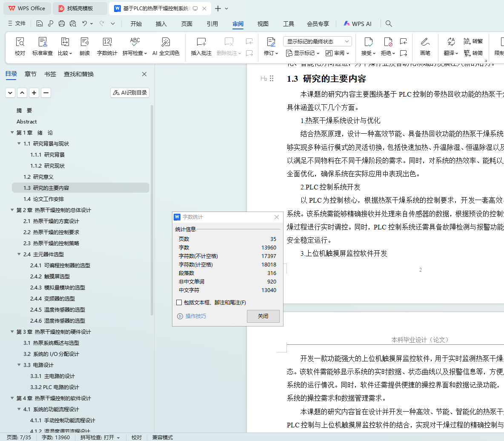Screen dimensions: 504x441
Task: Click 转繁 convert to traditional Chinese
Action: tap(473, 41)
